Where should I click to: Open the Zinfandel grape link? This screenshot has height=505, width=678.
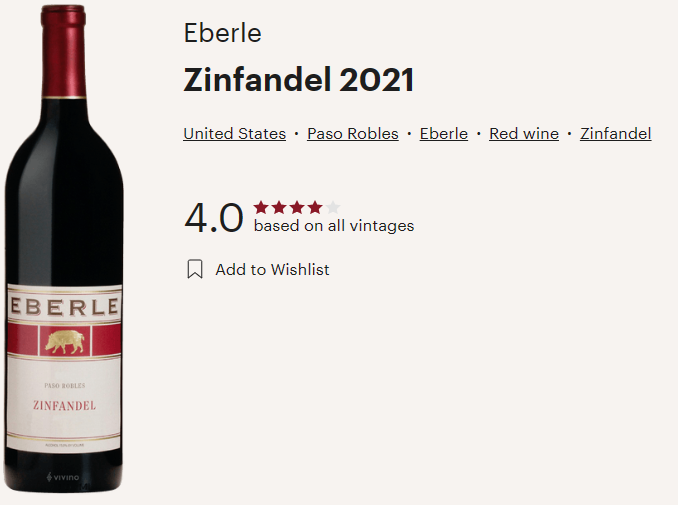click(616, 134)
